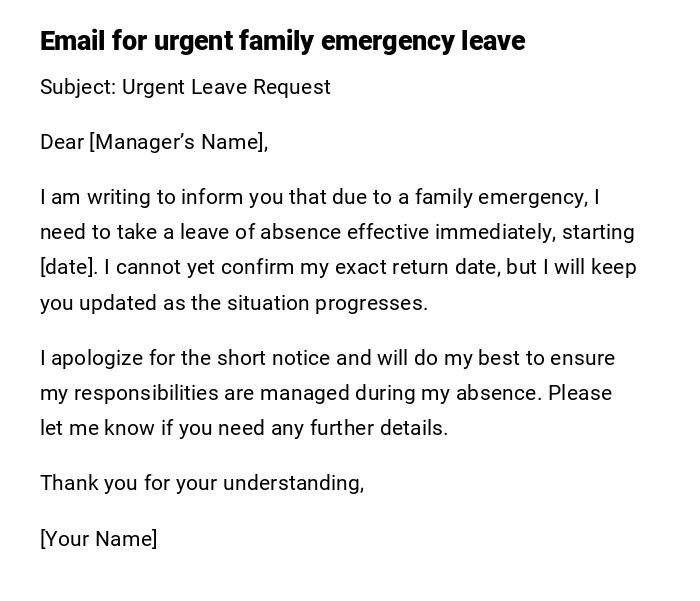This screenshot has height=601, width=700.
Task: Click the word "responsibilities"
Action: (147, 393)
